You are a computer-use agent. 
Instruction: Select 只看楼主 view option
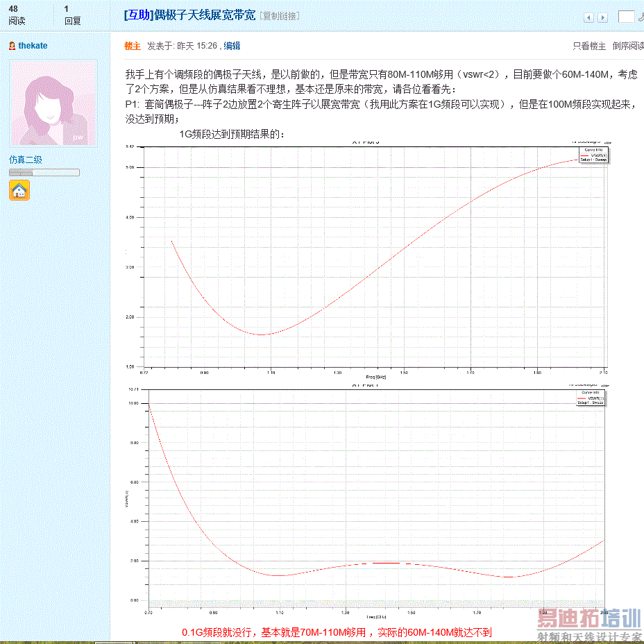pyautogui.click(x=589, y=46)
